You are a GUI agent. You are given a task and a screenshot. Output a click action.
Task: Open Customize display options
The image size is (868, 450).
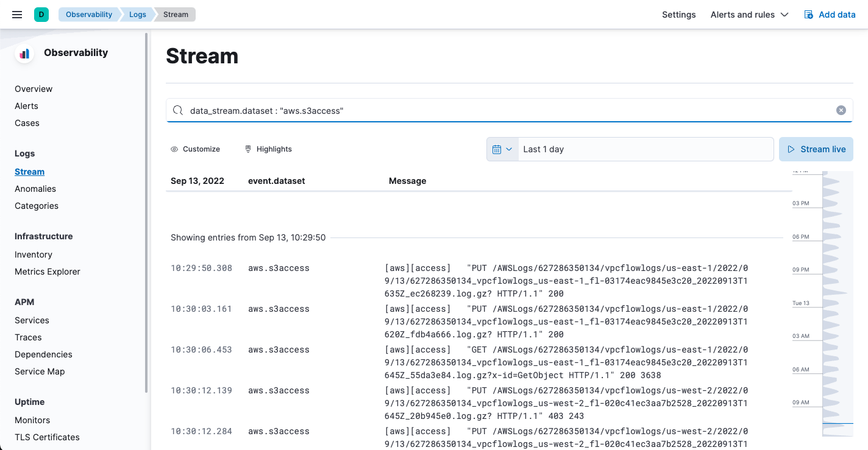coord(195,149)
